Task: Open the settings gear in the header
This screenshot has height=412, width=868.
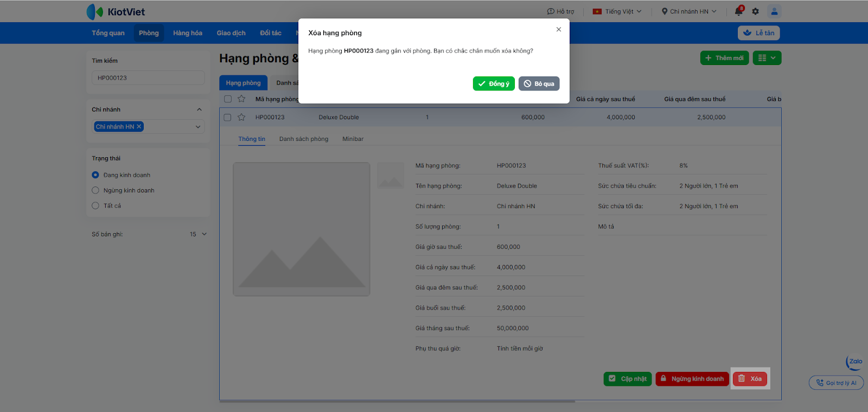Action: pyautogui.click(x=755, y=11)
